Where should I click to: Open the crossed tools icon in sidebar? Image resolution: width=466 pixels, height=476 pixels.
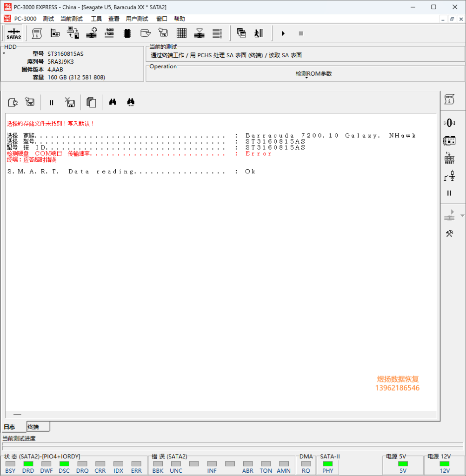pyautogui.click(x=449, y=233)
